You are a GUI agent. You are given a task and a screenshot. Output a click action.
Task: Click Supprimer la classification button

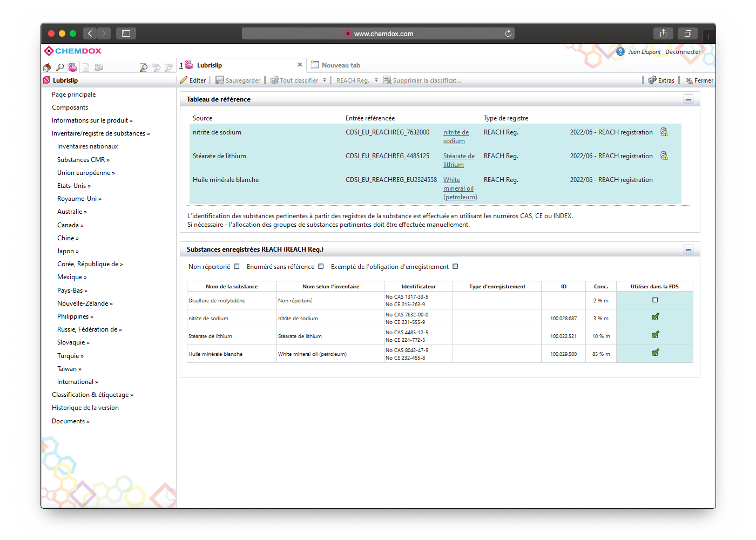(422, 80)
